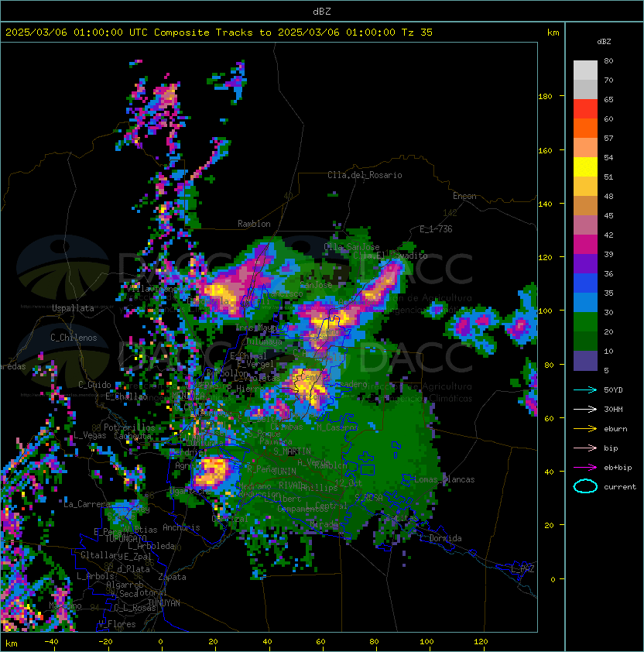Select the red 60-65 dBZ legend swatch
The width and height of the screenshot is (644, 652).
pyautogui.click(x=585, y=109)
